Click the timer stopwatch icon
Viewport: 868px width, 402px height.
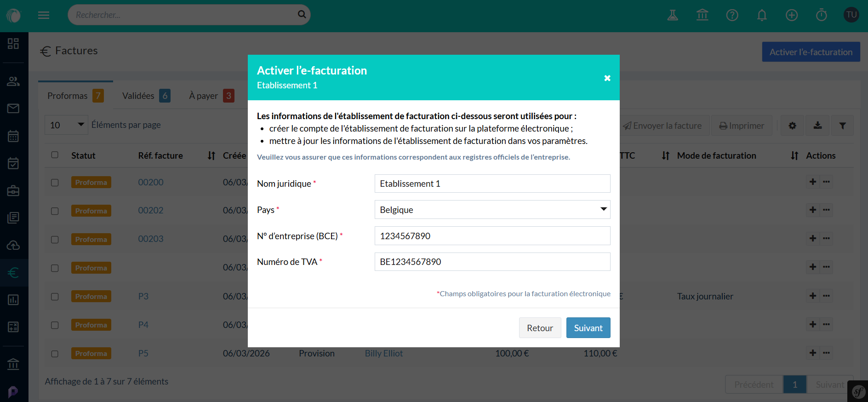821,15
